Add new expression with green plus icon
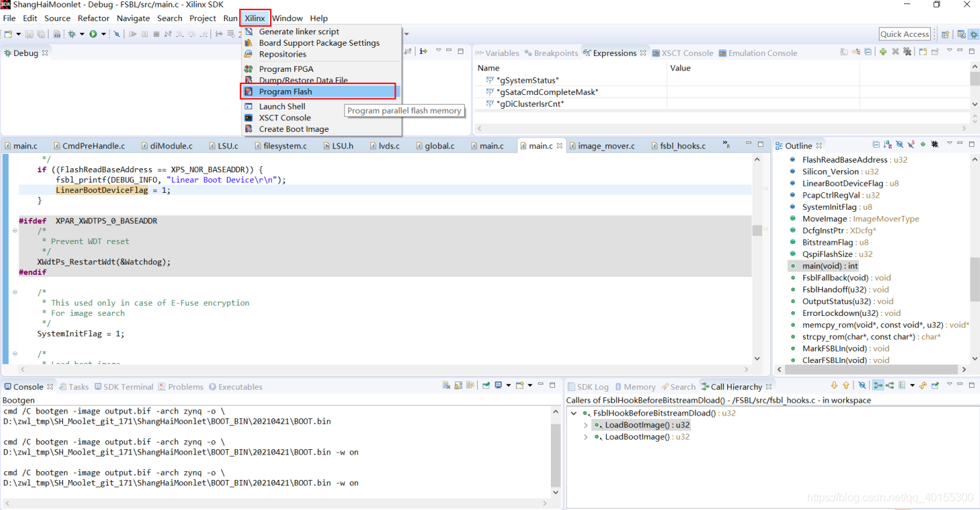This screenshot has height=510, width=980. click(x=883, y=51)
